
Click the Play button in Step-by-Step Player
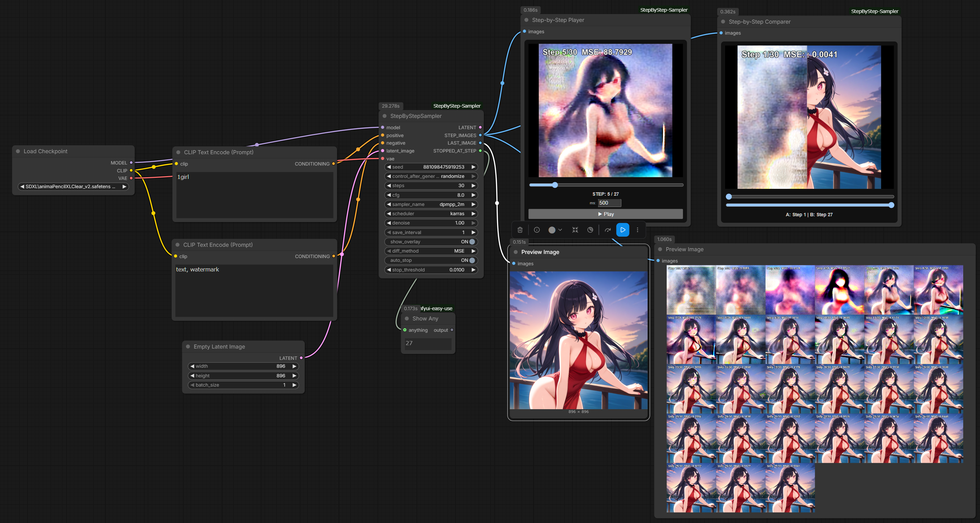pyautogui.click(x=605, y=214)
